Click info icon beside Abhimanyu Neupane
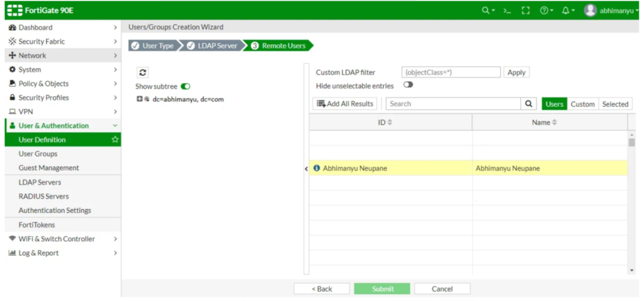644x301 pixels. 316,168
